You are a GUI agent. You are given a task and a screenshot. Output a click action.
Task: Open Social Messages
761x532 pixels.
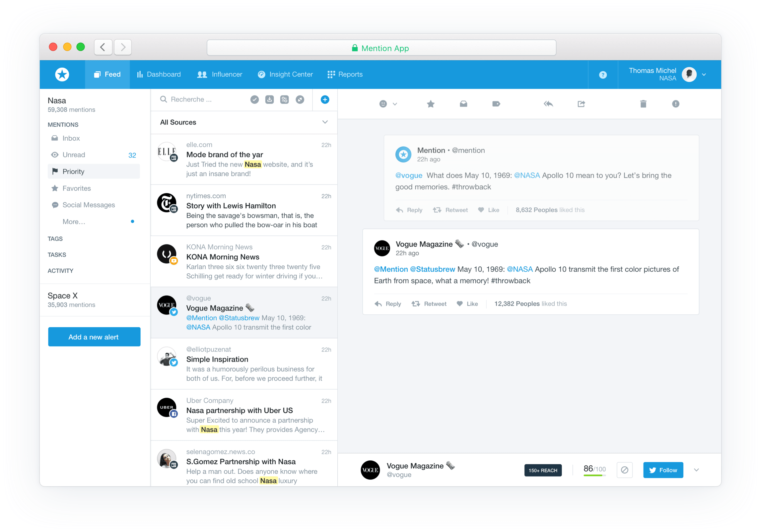pos(94,205)
